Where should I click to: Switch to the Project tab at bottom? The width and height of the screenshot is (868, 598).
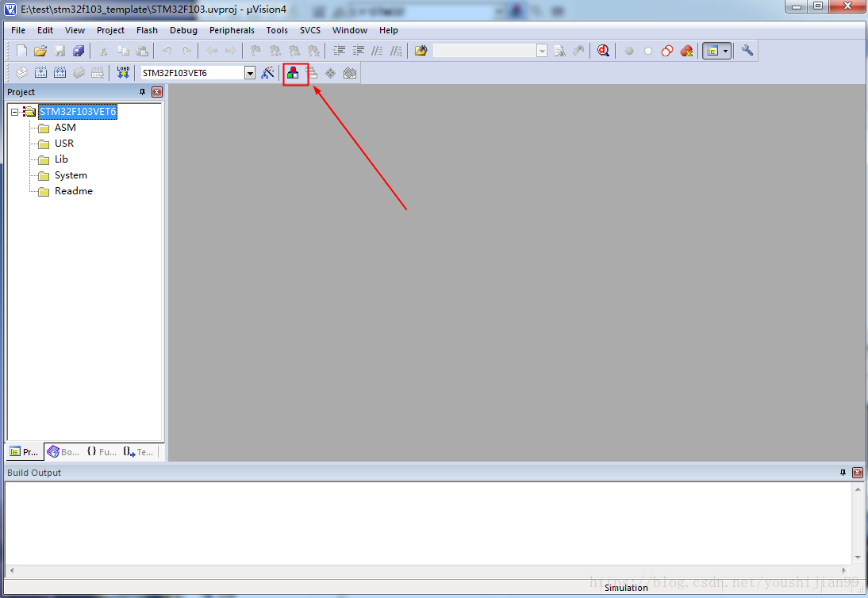click(x=25, y=452)
